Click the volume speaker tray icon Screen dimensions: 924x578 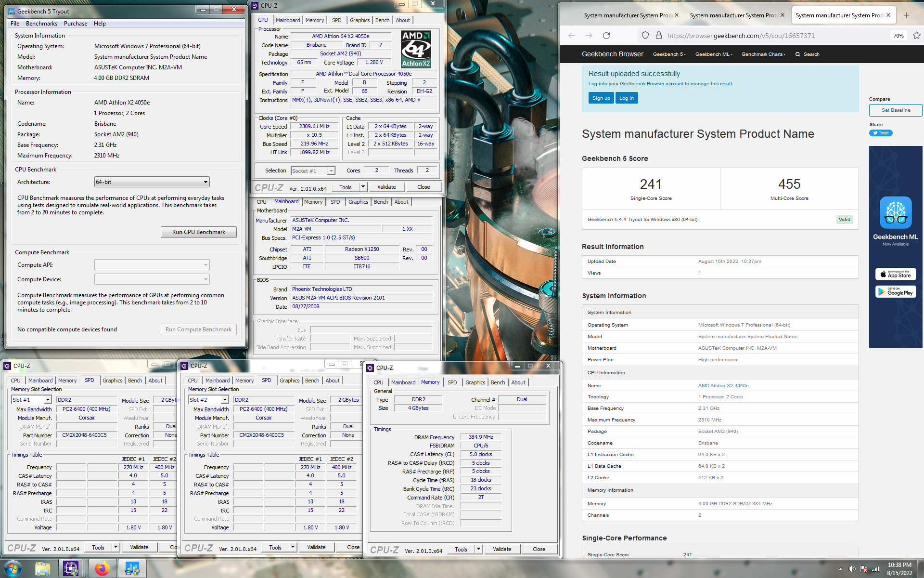(x=852, y=569)
